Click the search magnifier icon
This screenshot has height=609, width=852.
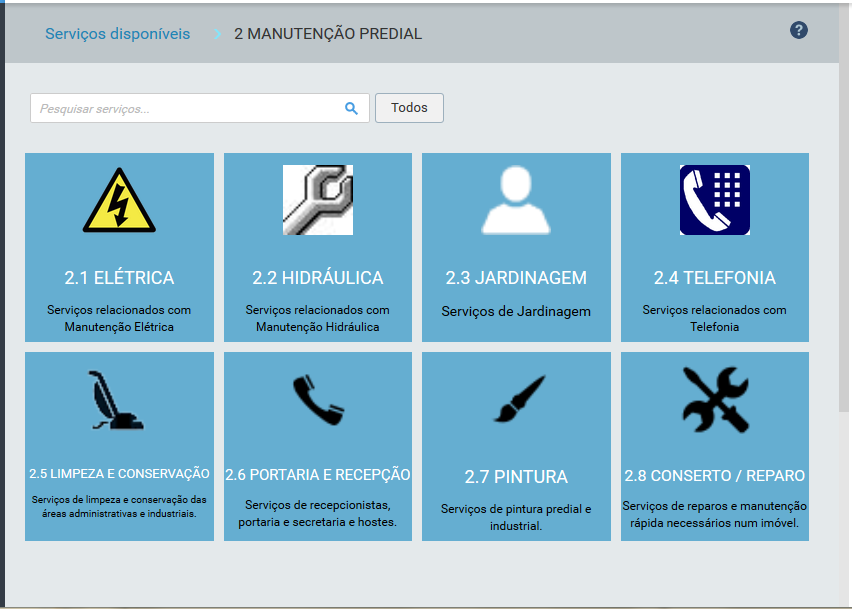(350, 107)
